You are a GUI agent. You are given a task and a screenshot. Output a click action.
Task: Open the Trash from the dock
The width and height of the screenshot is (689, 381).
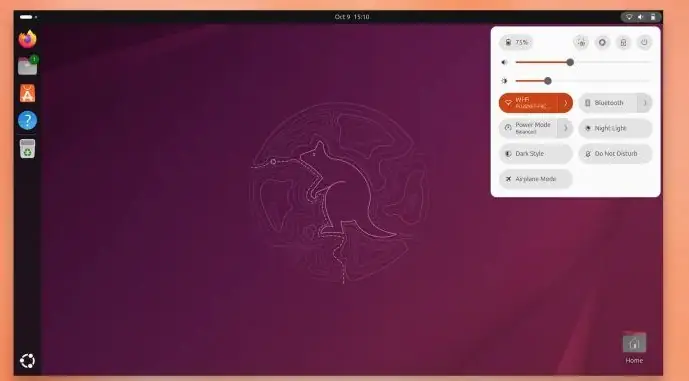pyautogui.click(x=27, y=149)
